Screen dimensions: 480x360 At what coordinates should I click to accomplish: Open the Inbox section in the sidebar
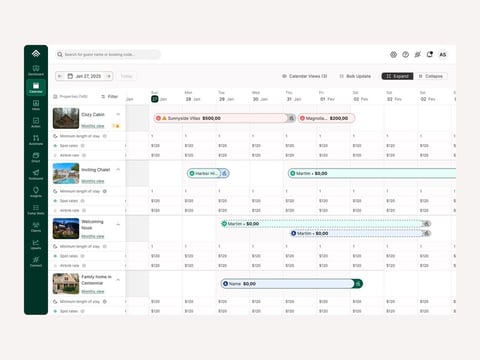click(36, 105)
